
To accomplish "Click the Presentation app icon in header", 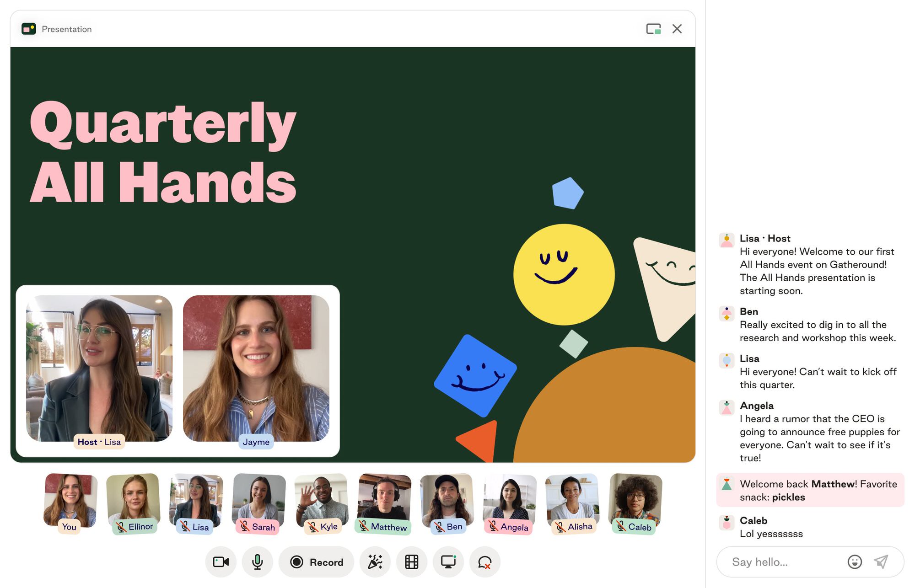I will coord(29,29).
